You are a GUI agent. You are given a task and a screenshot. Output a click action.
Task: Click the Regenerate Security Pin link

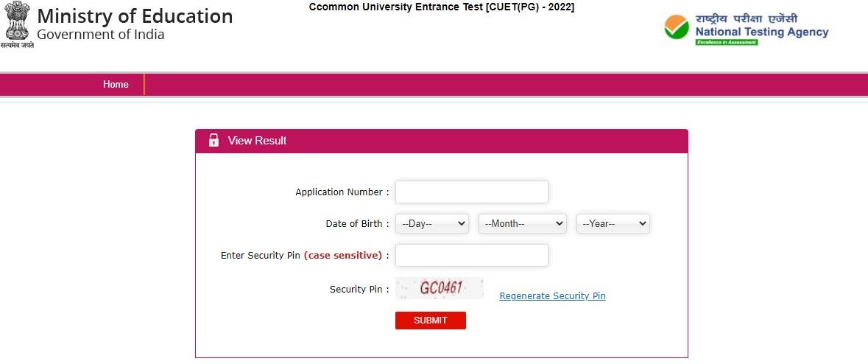pyautogui.click(x=552, y=296)
